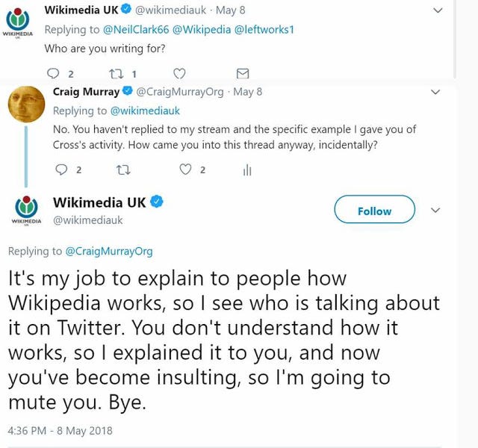Screen dimensions: 478x448
Task: Click verified badge next to large Wikimedia UK name
Action: tap(158, 202)
